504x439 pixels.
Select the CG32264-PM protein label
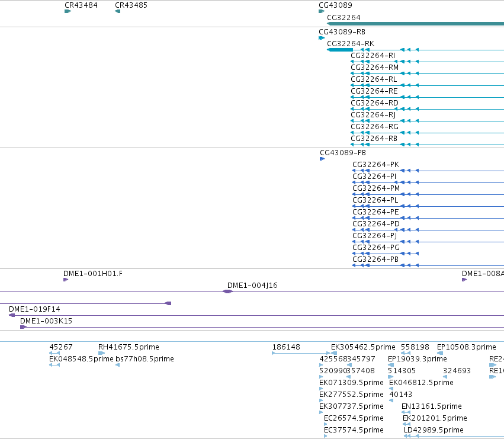(376, 188)
